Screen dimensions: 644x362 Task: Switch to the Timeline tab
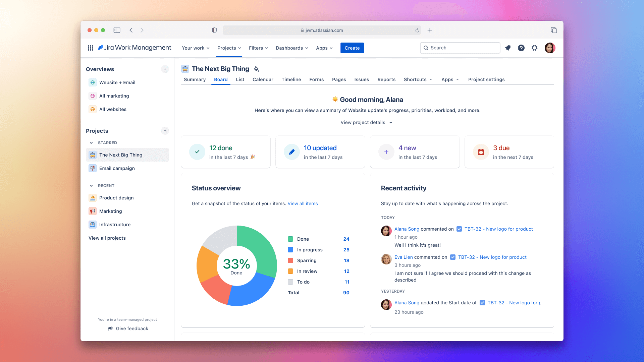(x=291, y=79)
